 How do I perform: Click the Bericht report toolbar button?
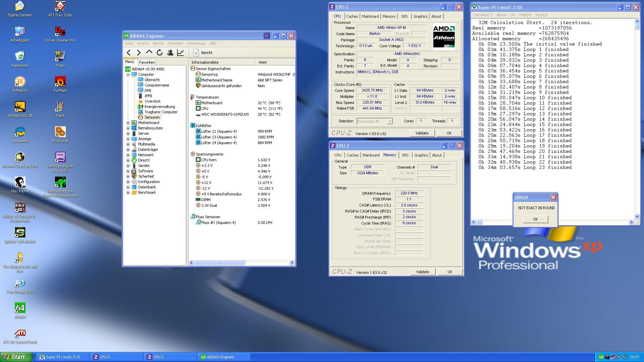point(203,53)
